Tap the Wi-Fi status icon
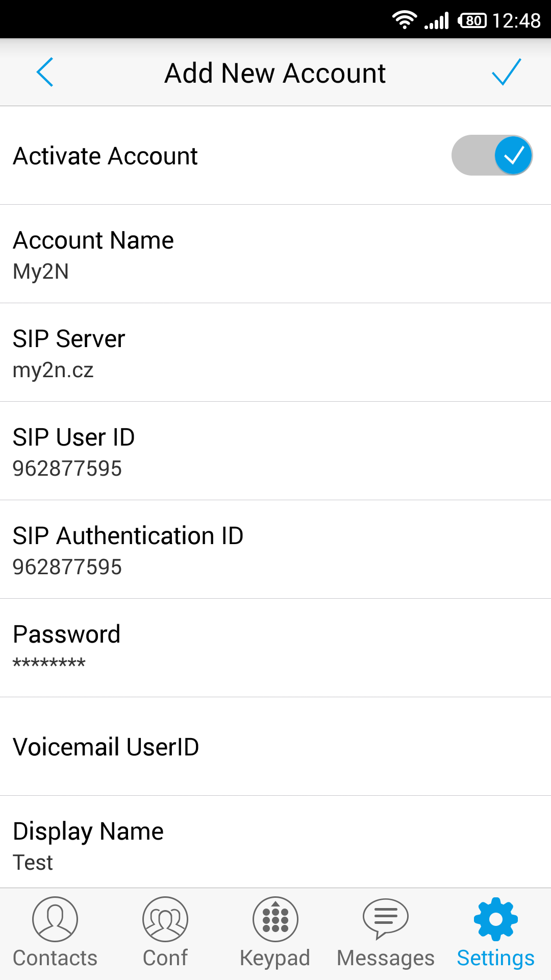 point(404,20)
